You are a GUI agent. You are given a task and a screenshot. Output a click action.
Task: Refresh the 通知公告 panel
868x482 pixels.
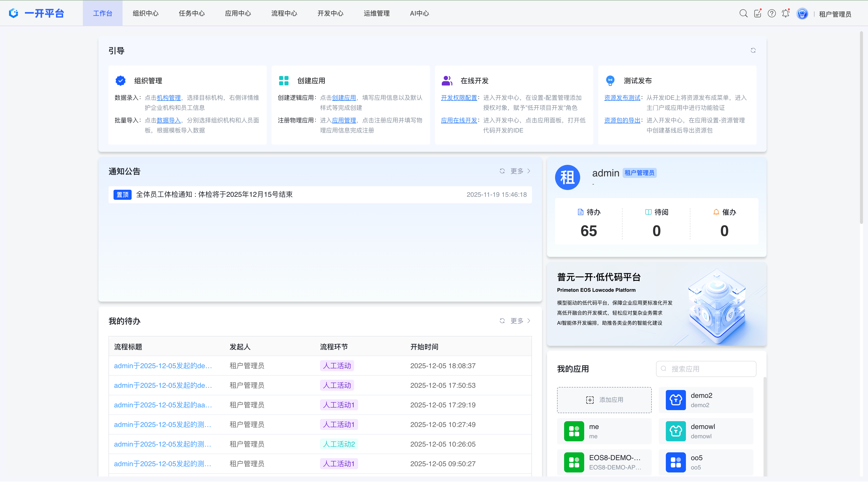(502, 171)
